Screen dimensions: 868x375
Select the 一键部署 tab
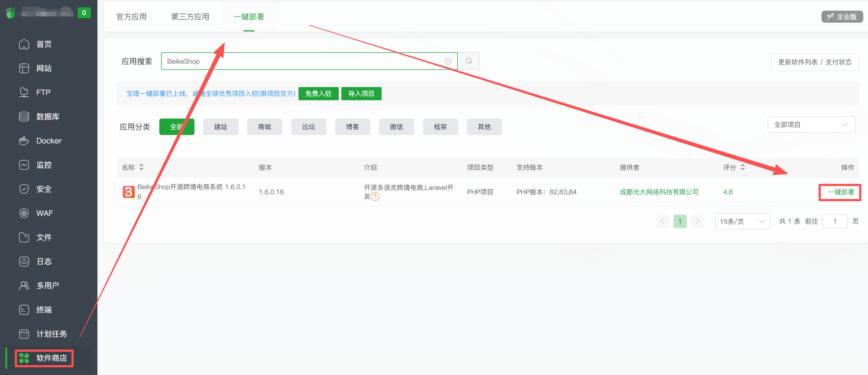pos(249,17)
